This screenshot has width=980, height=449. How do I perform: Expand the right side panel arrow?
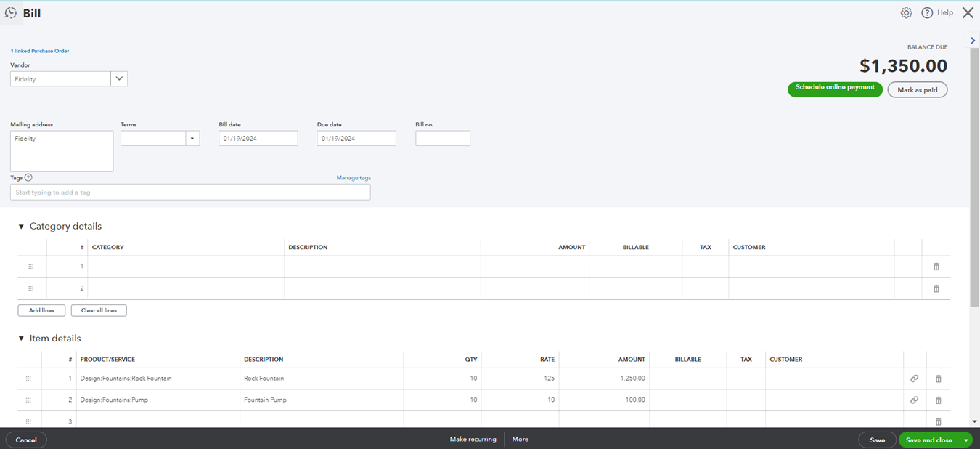[x=973, y=41]
